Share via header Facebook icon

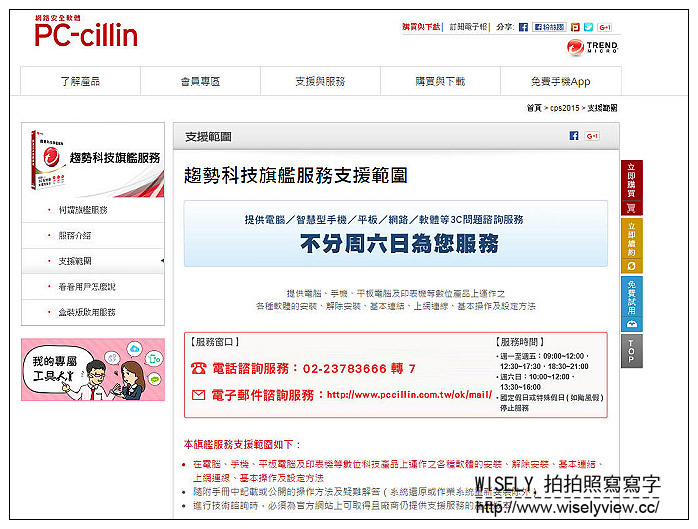click(x=524, y=27)
